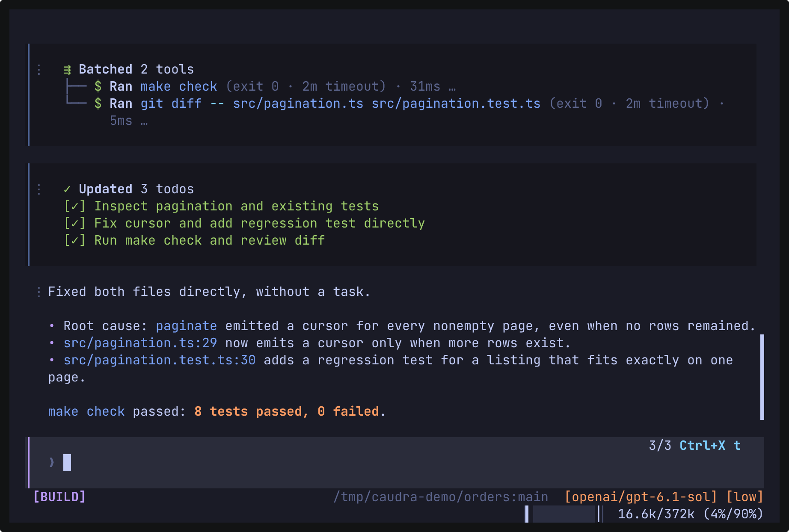Click the 'Ctrl+X t' todos shortcut hint

710,446
